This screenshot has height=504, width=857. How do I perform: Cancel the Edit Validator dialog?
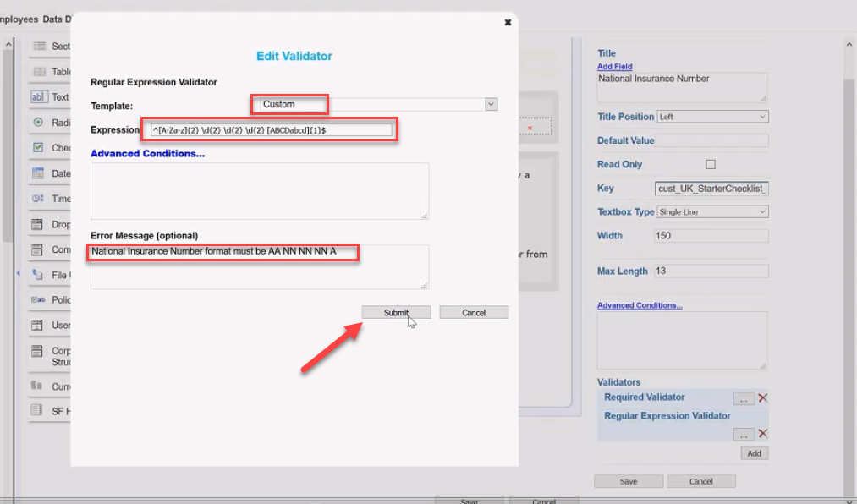coord(474,312)
